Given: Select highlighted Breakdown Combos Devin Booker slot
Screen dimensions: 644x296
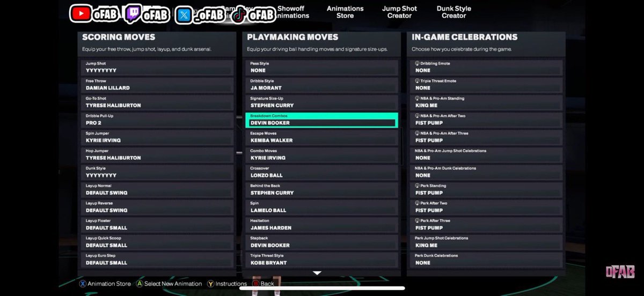Looking at the screenshot, I should tap(322, 120).
